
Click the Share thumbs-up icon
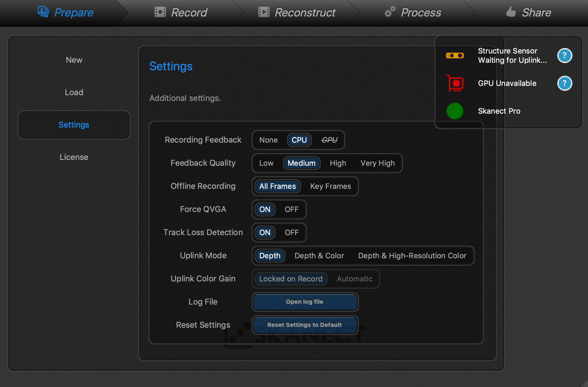pos(511,12)
